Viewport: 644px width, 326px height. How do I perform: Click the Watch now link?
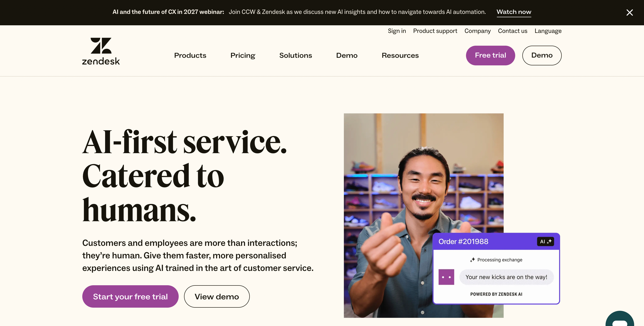(x=513, y=12)
